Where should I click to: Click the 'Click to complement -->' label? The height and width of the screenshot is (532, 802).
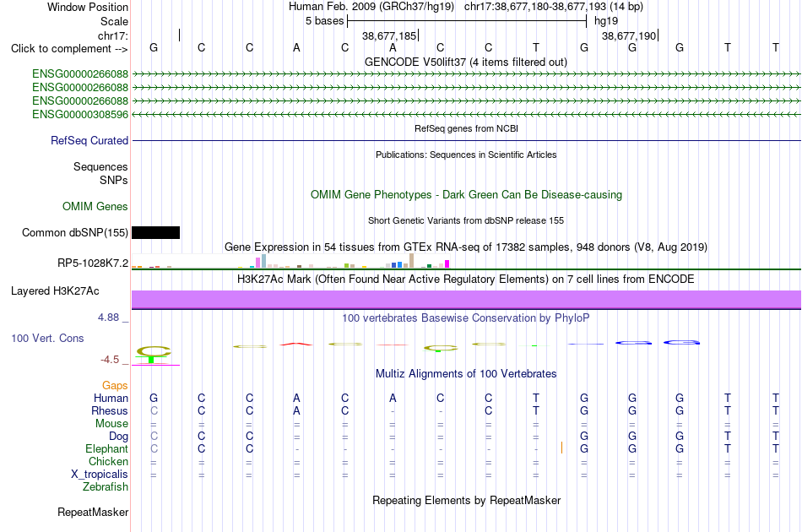click(69, 49)
